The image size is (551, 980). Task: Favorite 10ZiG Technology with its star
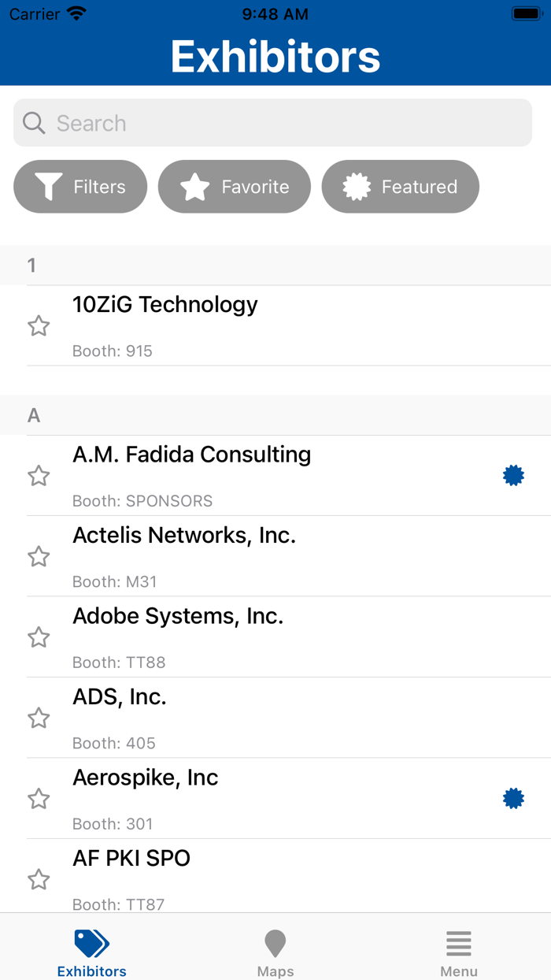[x=39, y=326]
